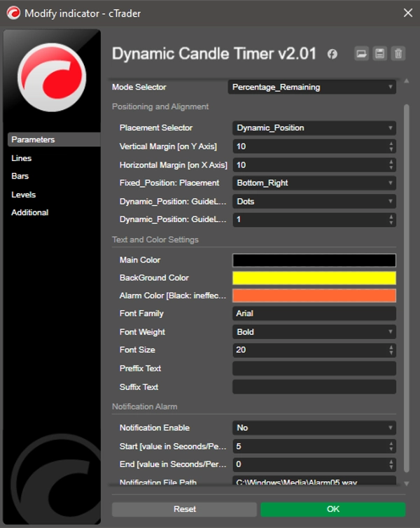Click the Font Family field showing Arial
This screenshot has width=420, height=528.
pos(314,314)
